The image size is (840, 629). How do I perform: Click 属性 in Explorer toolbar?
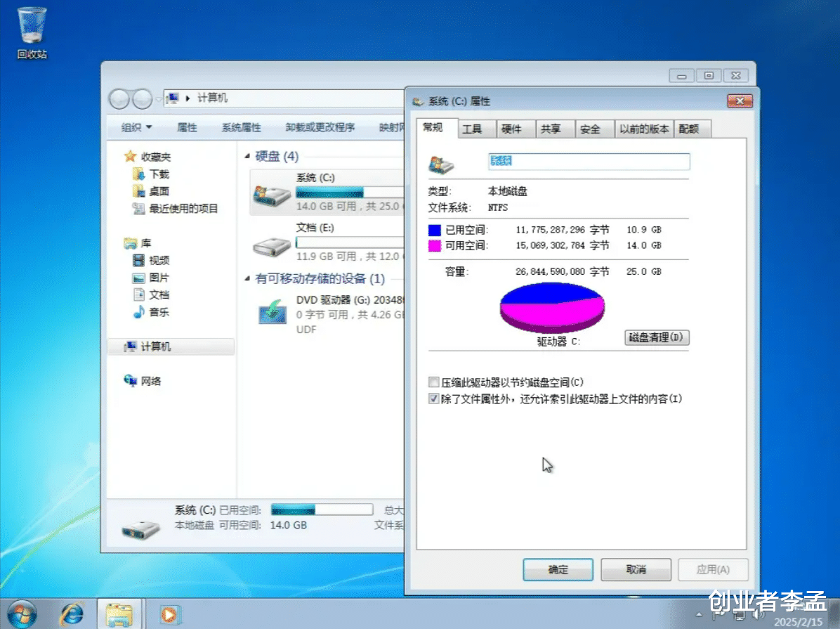click(187, 127)
